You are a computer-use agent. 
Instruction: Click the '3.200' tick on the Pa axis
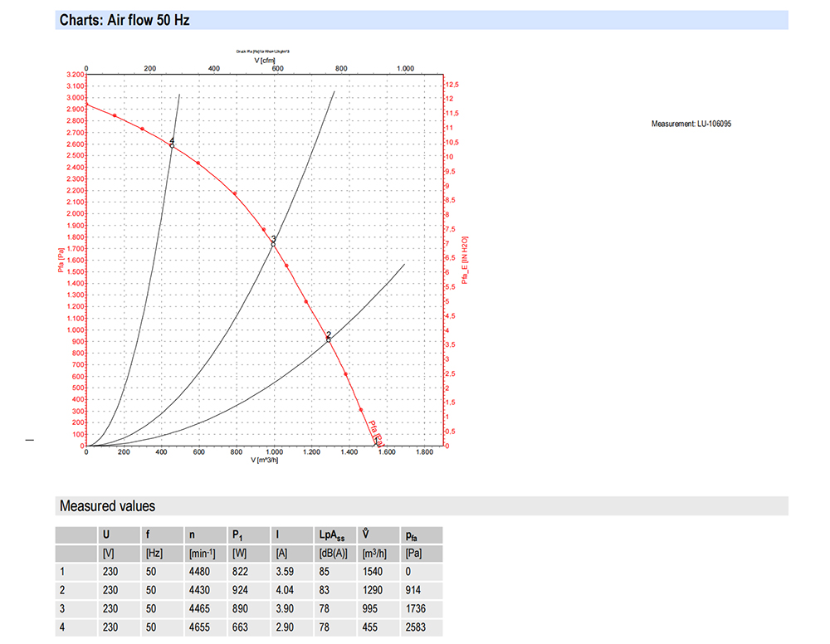pyautogui.click(x=76, y=75)
